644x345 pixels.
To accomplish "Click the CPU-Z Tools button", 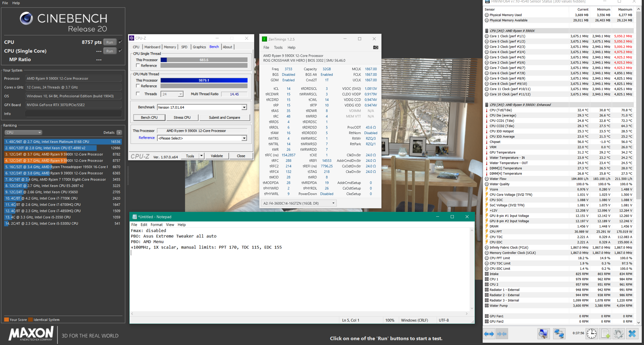I will pyautogui.click(x=190, y=156).
